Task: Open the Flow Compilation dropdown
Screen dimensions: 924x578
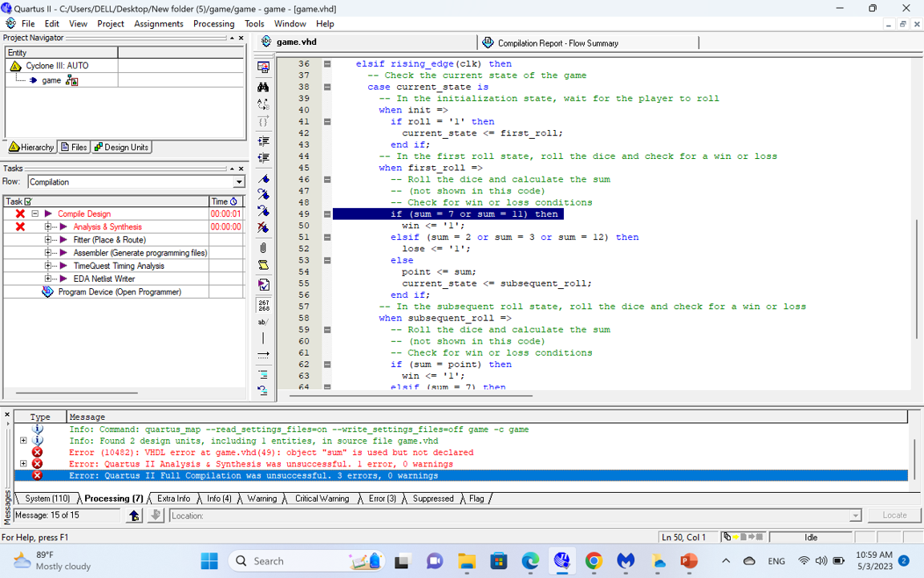Action: coord(238,182)
